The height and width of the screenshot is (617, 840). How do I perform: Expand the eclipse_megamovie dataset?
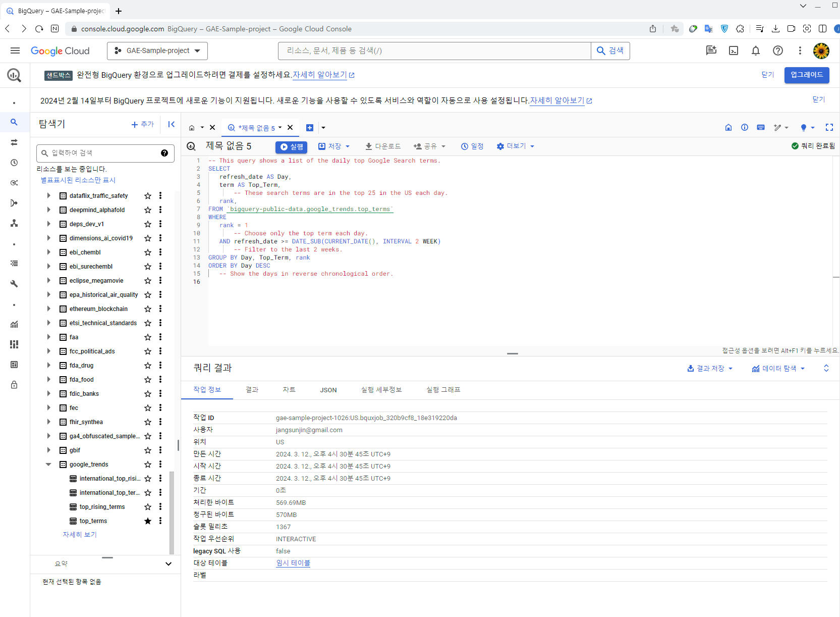point(48,280)
